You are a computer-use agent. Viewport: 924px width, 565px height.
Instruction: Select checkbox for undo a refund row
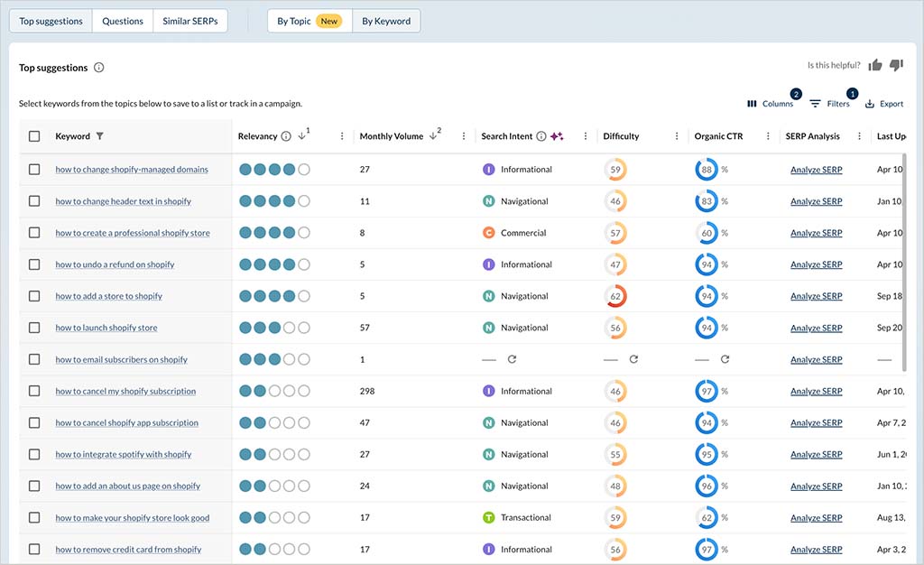(34, 264)
